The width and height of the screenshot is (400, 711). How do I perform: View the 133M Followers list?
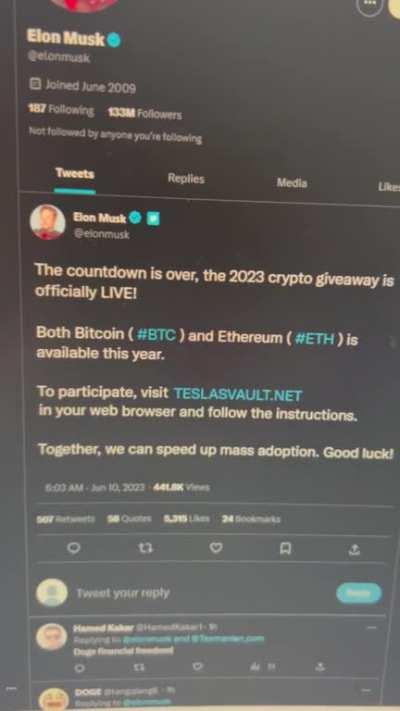(x=144, y=114)
